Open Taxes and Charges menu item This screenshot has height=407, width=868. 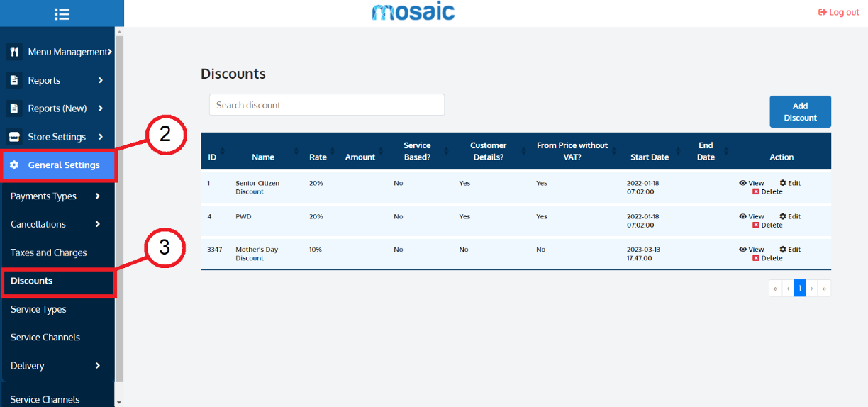point(49,252)
